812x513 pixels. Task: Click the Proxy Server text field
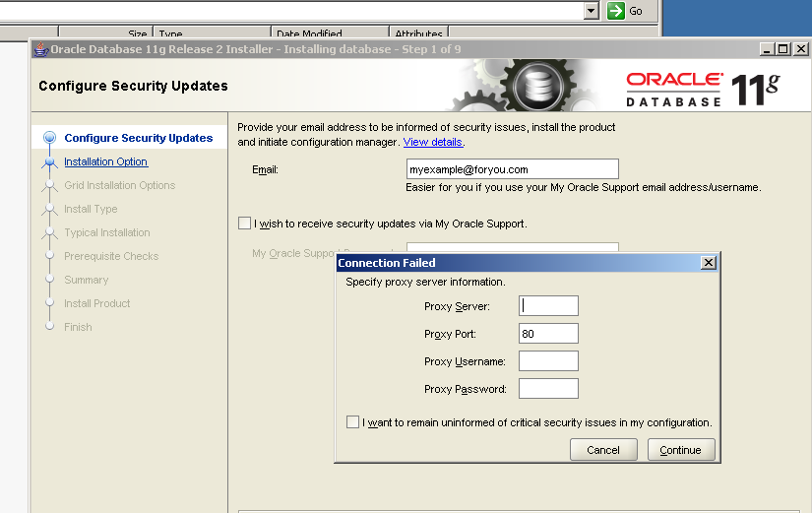[548, 305]
